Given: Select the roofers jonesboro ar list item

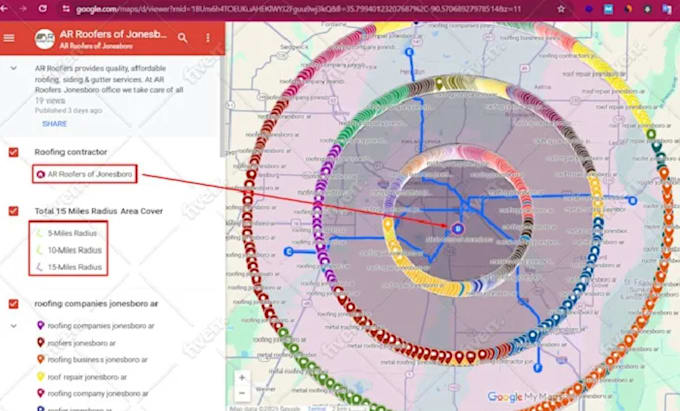Looking at the screenshot, I should coord(82,343).
